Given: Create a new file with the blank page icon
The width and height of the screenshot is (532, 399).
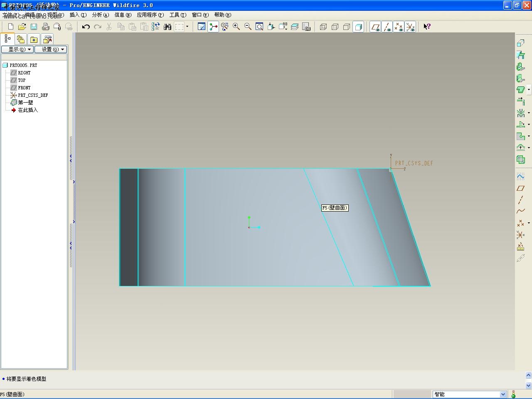Looking at the screenshot, I should [11, 27].
